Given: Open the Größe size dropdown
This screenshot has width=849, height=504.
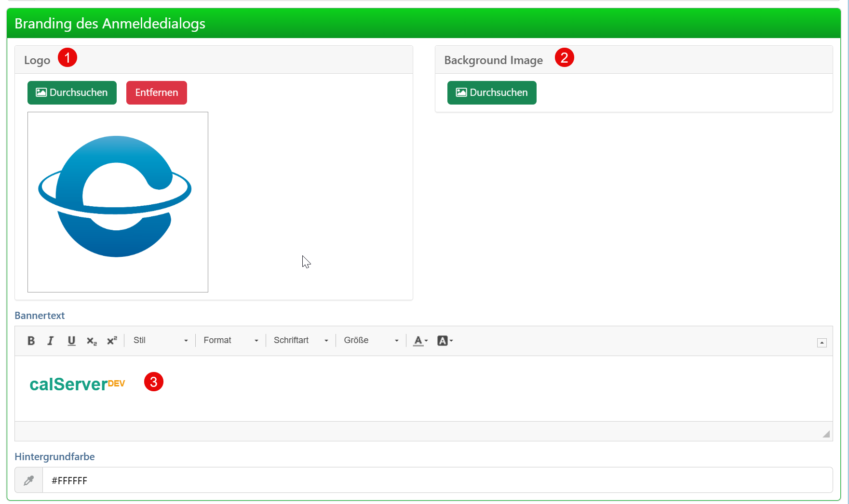Looking at the screenshot, I should tap(371, 341).
